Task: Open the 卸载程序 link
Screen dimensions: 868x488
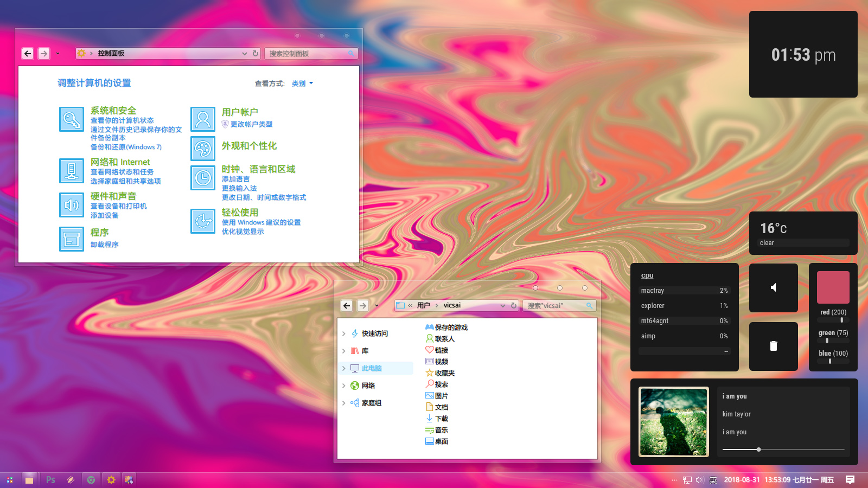Action: pyautogui.click(x=104, y=244)
